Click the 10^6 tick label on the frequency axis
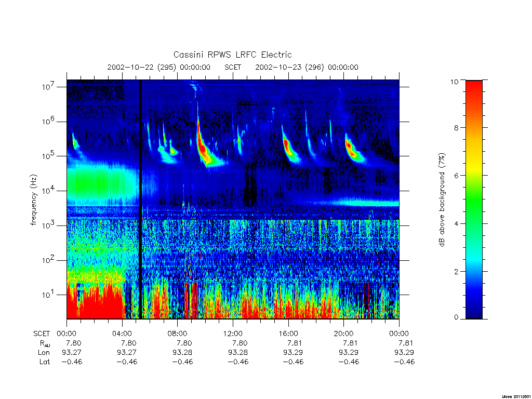 (x=49, y=122)
